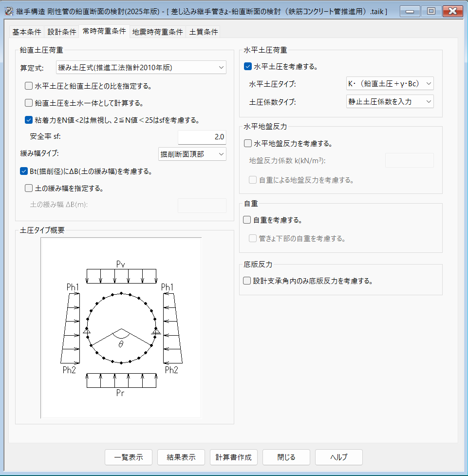The height and width of the screenshot is (476, 468).
Task: Click the app icon in title bar
Action: [8, 11]
